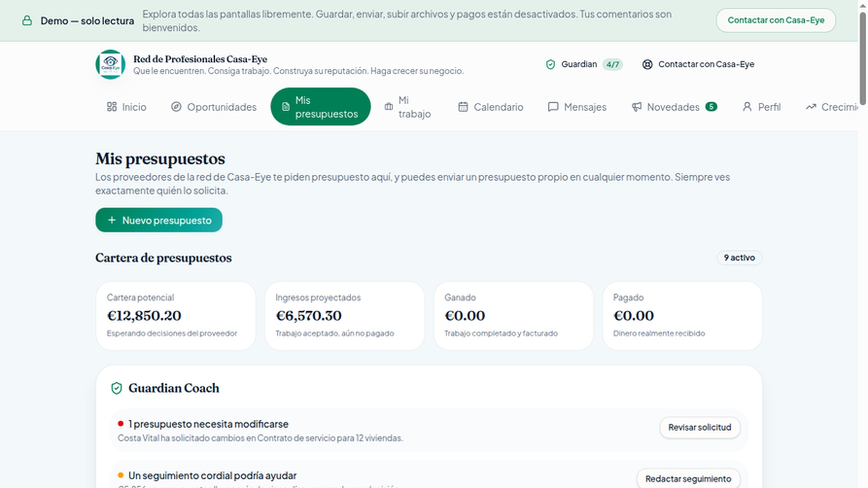Open the Novedades tab

pos(674,107)
